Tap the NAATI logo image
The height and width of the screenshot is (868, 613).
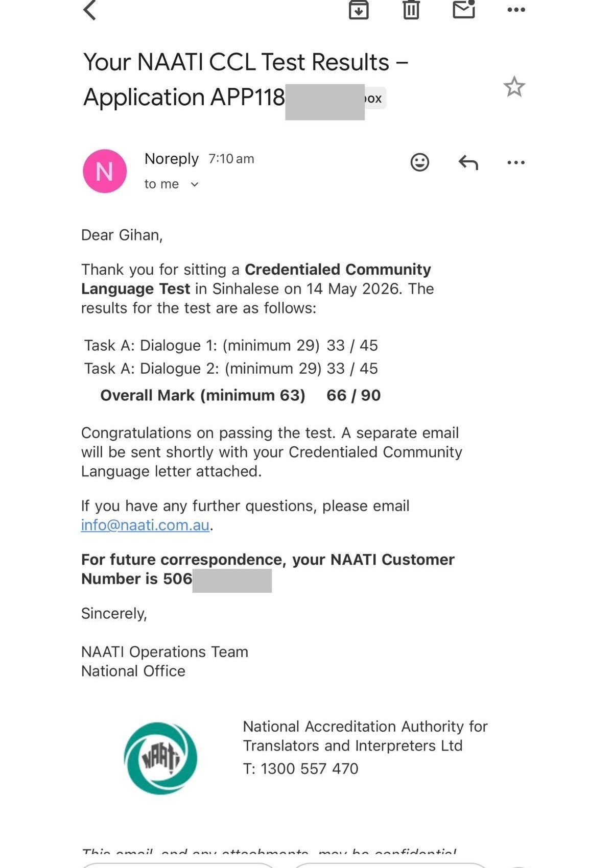coord(160,758)
